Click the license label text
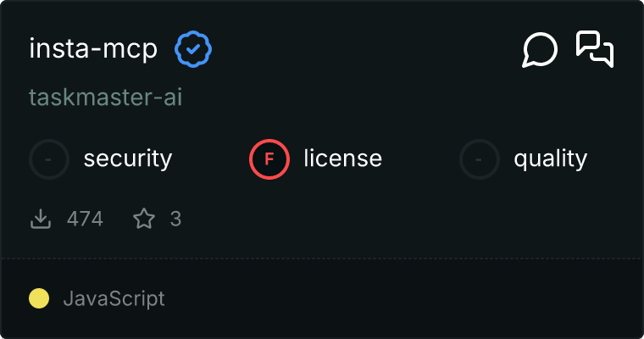This screenshot has width=644, height=339. coord(342,158)
